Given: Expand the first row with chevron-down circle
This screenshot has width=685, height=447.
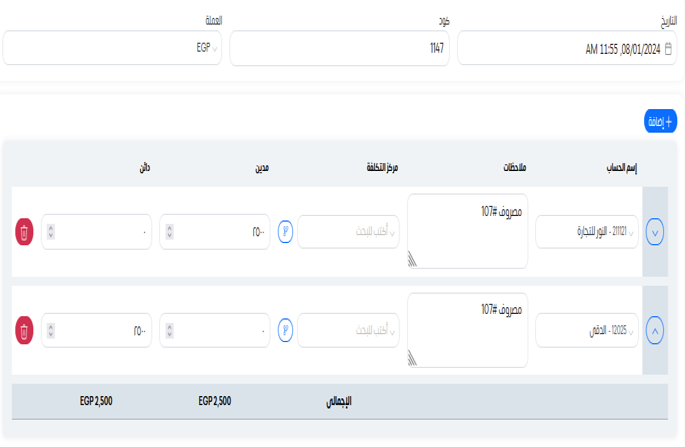Looking at the screenshot, I should (655, 232).
